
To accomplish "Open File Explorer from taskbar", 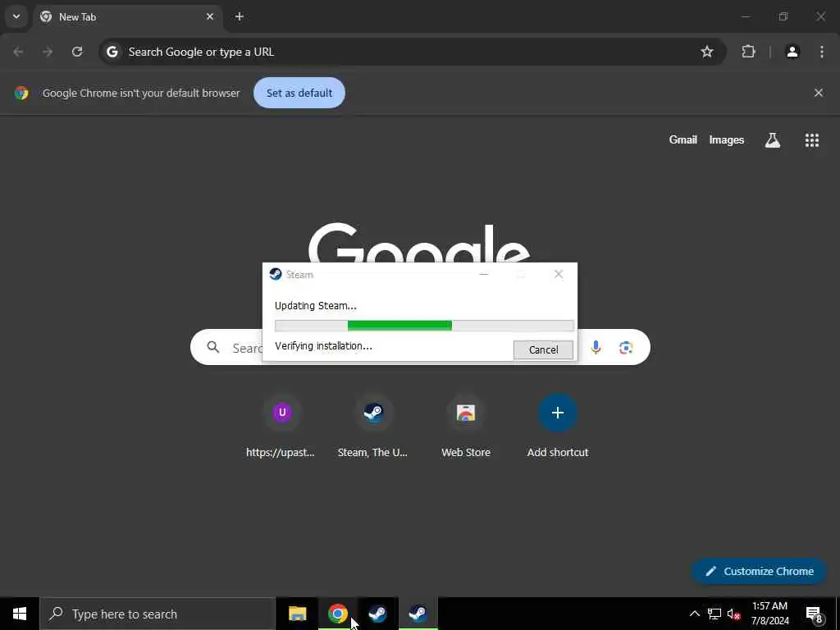I will pyautogui.click(x=297, y=614).
